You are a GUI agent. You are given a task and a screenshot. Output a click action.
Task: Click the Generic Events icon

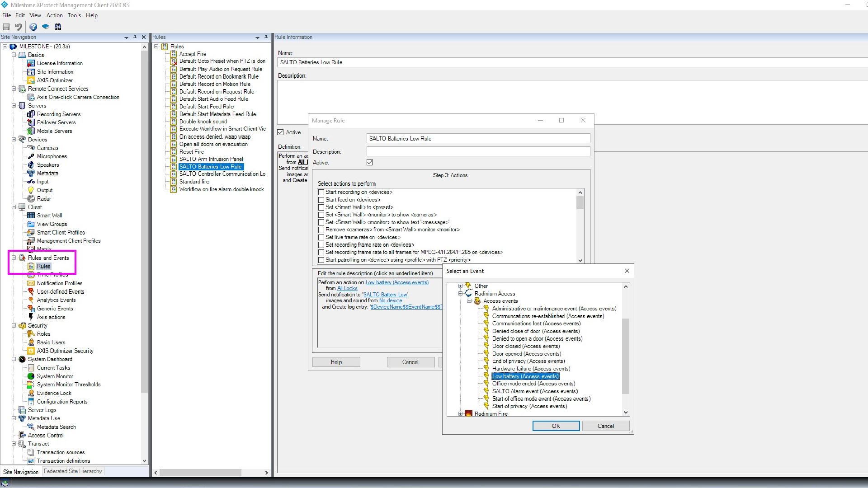[31, 309]
